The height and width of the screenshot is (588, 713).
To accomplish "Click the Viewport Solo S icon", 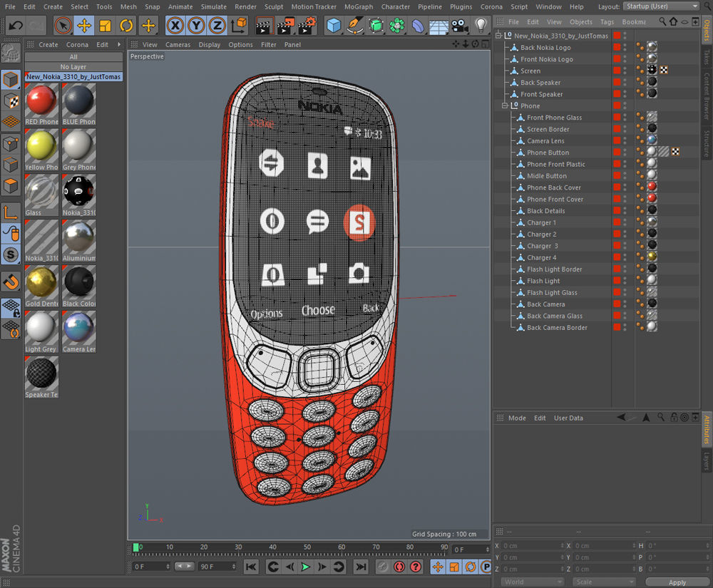I will point(11,255).
